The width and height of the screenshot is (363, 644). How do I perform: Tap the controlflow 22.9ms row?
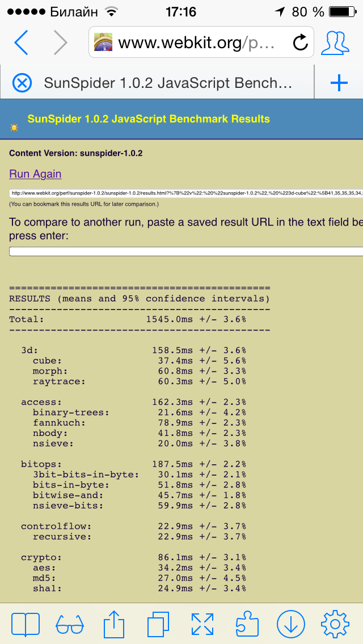134,526
